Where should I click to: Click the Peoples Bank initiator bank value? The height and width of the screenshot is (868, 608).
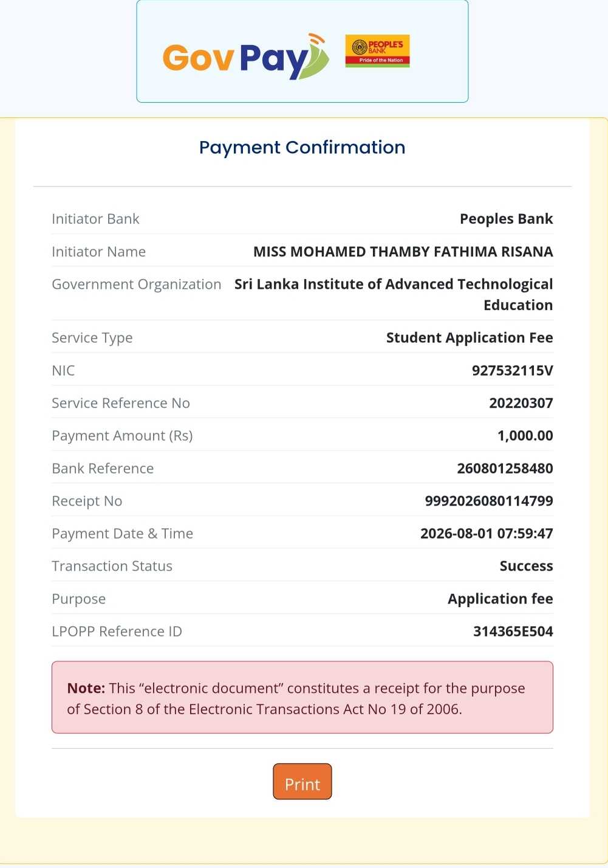pos(507,219)
